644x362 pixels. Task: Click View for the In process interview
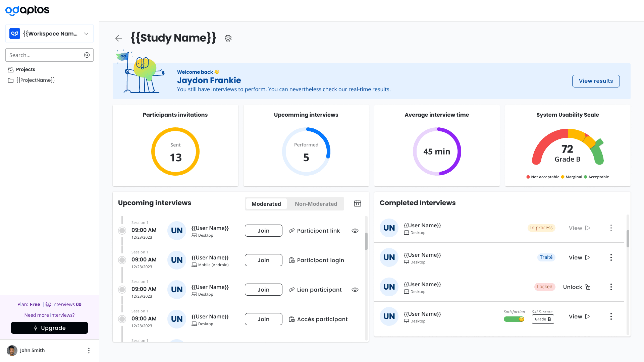click(579, 228)
